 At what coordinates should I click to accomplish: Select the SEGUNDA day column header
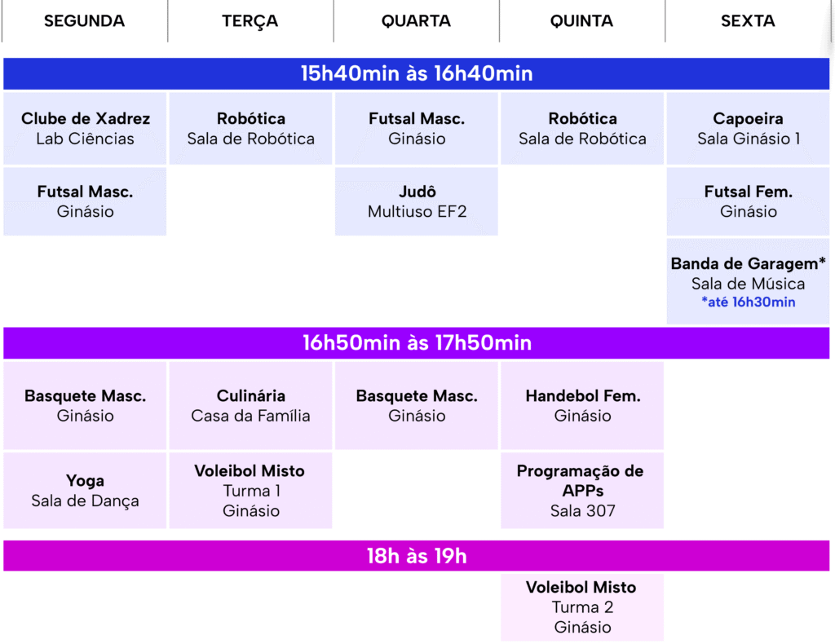tap(85, 20)
